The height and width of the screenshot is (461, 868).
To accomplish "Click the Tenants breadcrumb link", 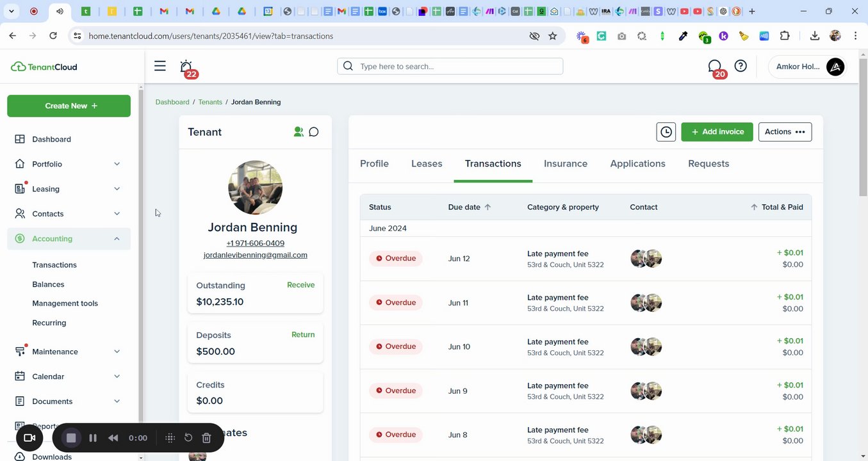I will pyautogui.click(x=210, y=102).
